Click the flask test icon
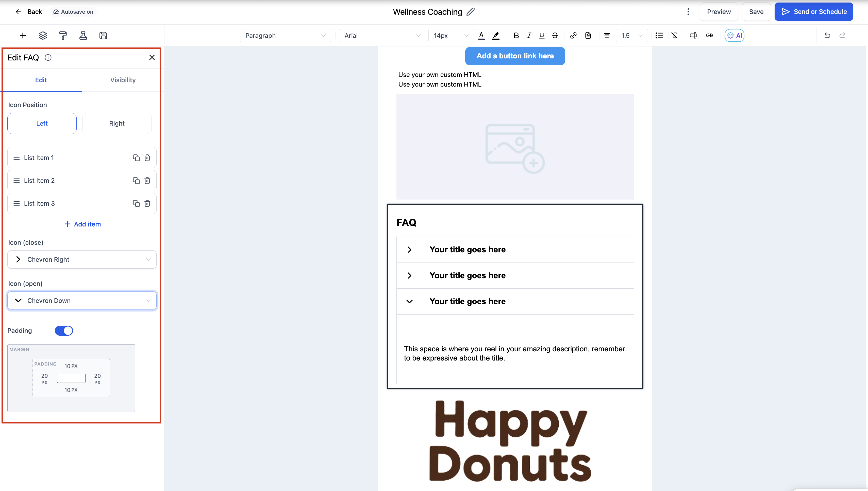 pyautogui.click(x=83, y=35)
